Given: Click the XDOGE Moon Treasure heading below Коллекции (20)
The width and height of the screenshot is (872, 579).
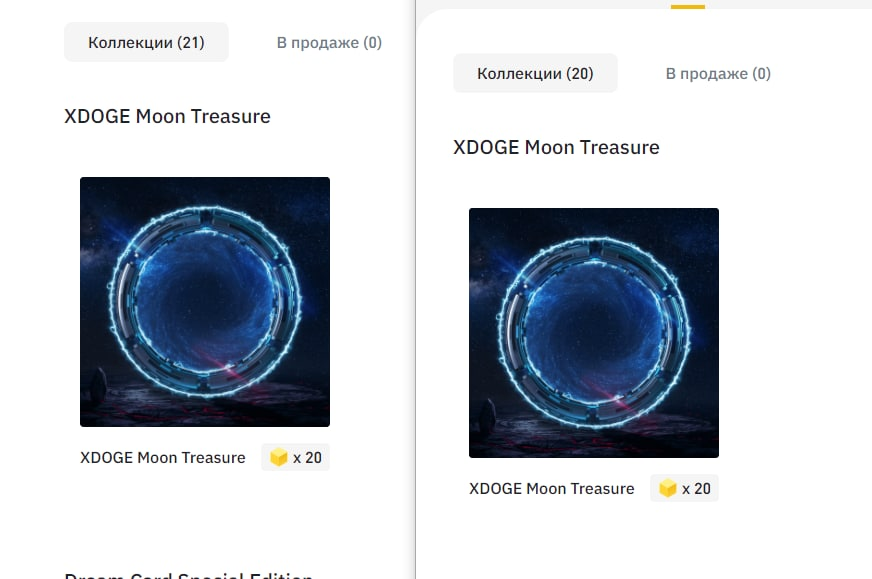Looking at the screenshot, I should pyautogui.click(x=556, y=147).
